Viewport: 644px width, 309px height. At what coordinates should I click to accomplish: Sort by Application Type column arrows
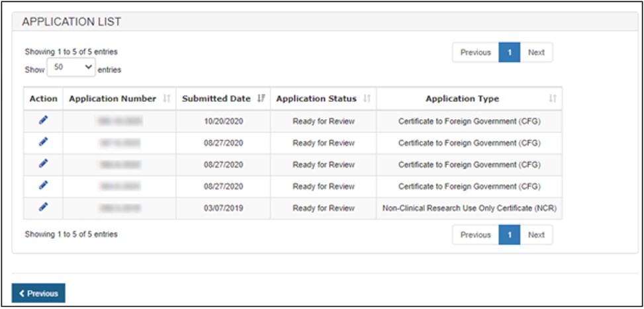click(x=553, y=99)
